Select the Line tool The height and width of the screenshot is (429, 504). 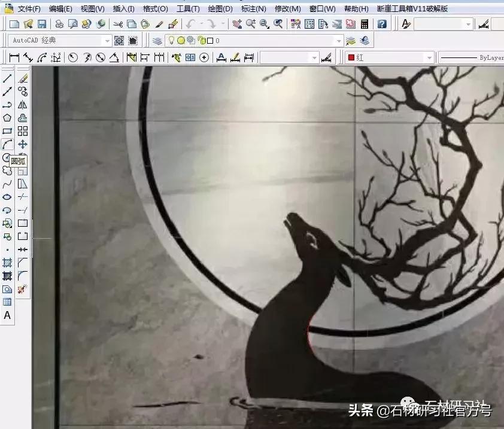point(7,78)
